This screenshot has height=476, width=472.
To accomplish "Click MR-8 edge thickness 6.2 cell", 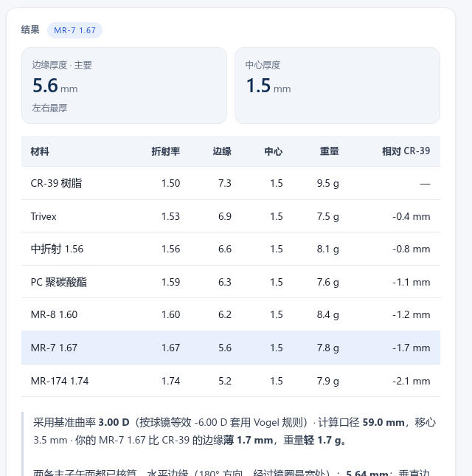I will click(x=225, y=314).
